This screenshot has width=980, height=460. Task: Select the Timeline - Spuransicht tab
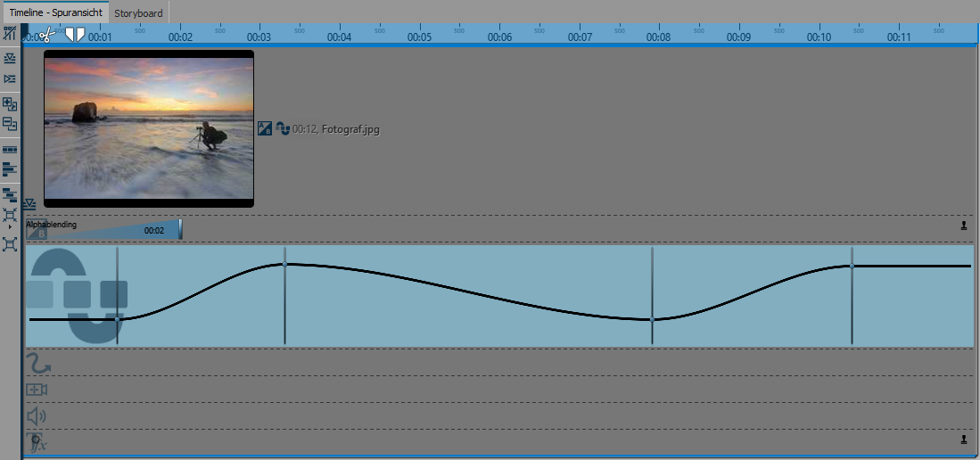coord(55,12)
